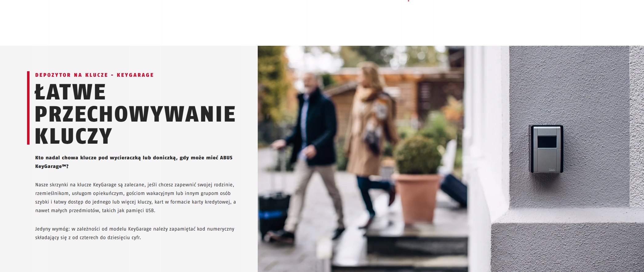Click paragraph starting 'Nasze skrzynki na klucze'
644x272 pixels.
pos(136,198)
